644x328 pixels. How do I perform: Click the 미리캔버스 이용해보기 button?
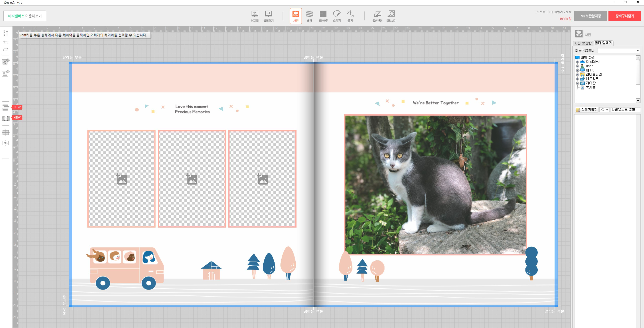[25, 16]
